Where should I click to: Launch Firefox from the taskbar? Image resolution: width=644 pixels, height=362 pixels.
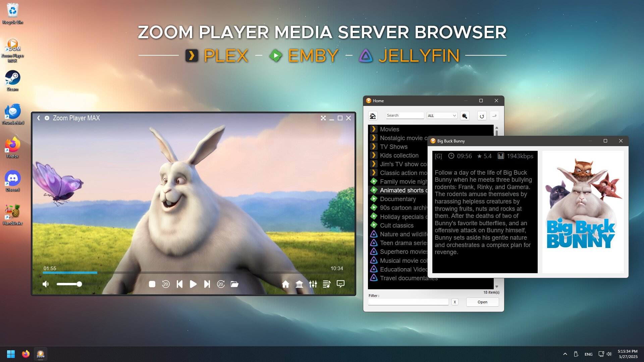[x=25, y=354]
